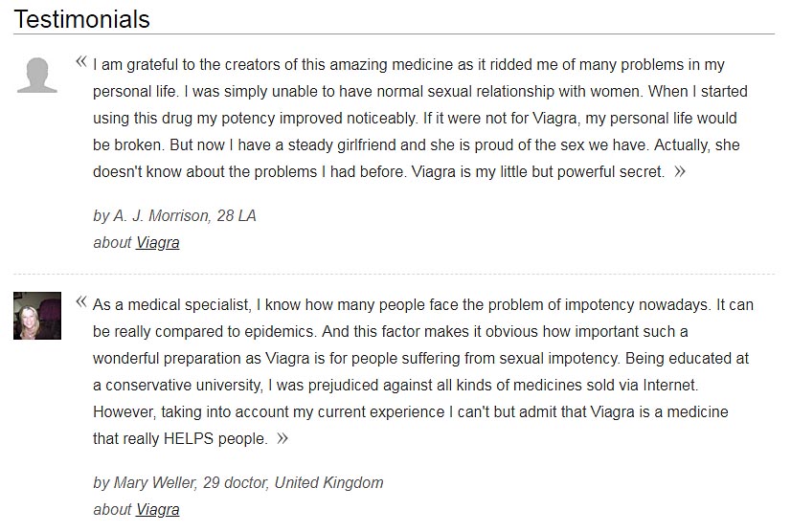Click the author line "by A. J. Morrison, 28 LA"

coord(174,216)
